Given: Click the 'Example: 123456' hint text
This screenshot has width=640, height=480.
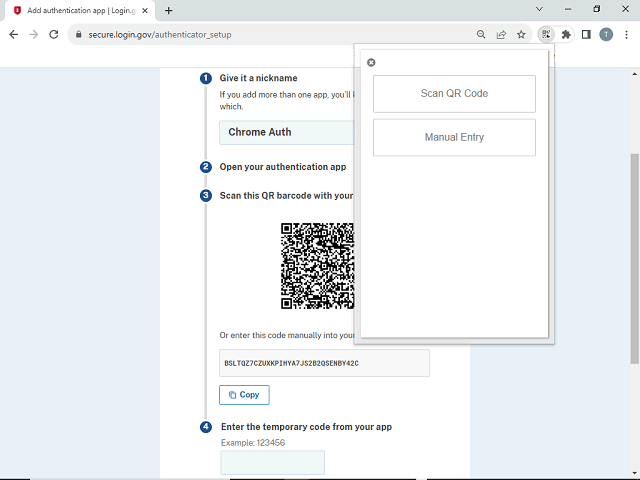Looking at the screenshot, I should 253,443.
